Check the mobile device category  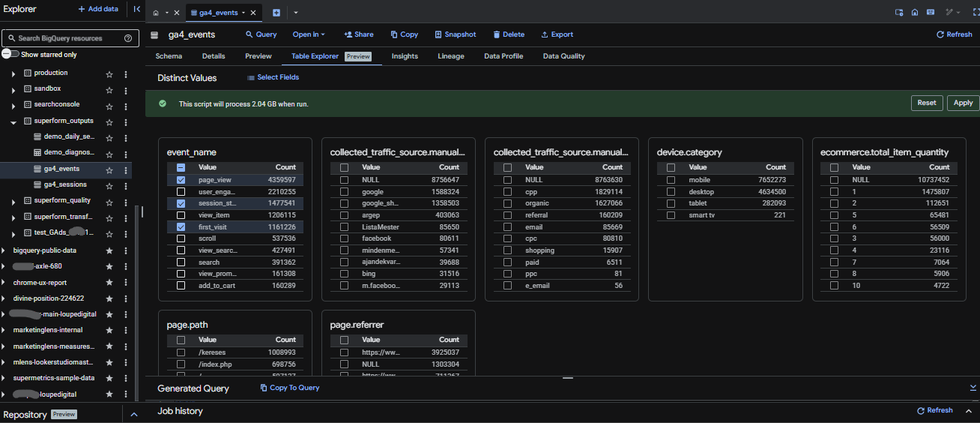coord(671,180)
